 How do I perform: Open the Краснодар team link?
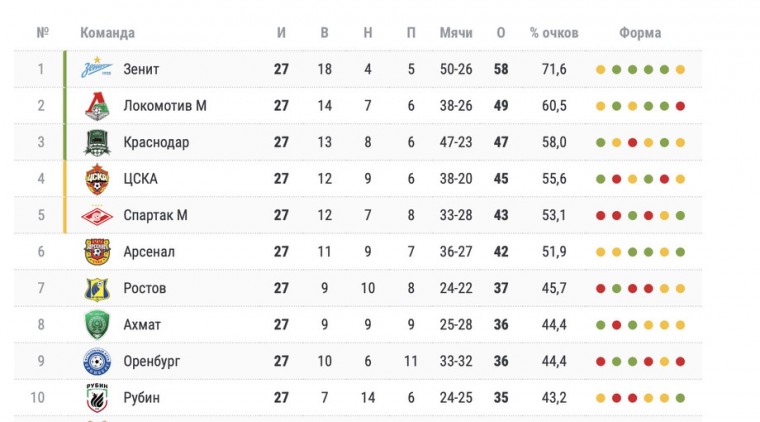[x=156, y=142]
